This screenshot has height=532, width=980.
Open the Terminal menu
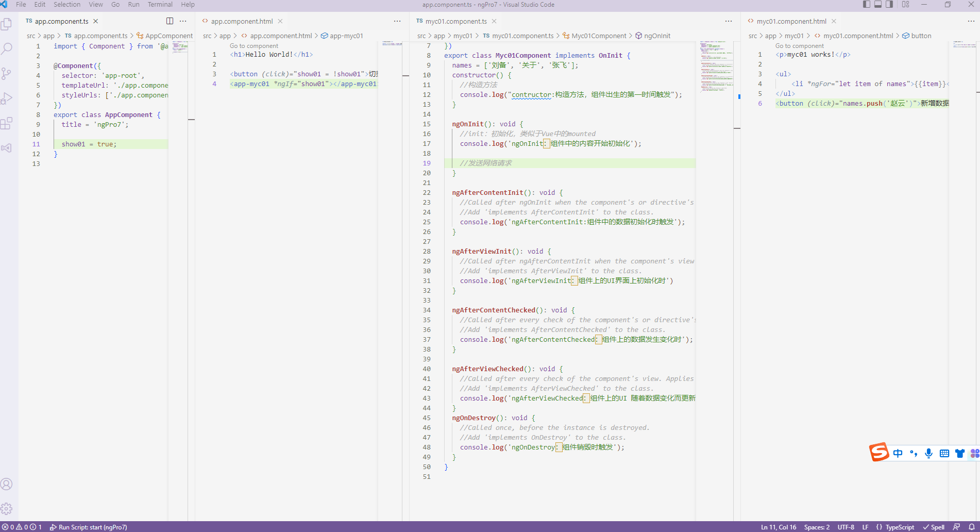tap(160, 5)
